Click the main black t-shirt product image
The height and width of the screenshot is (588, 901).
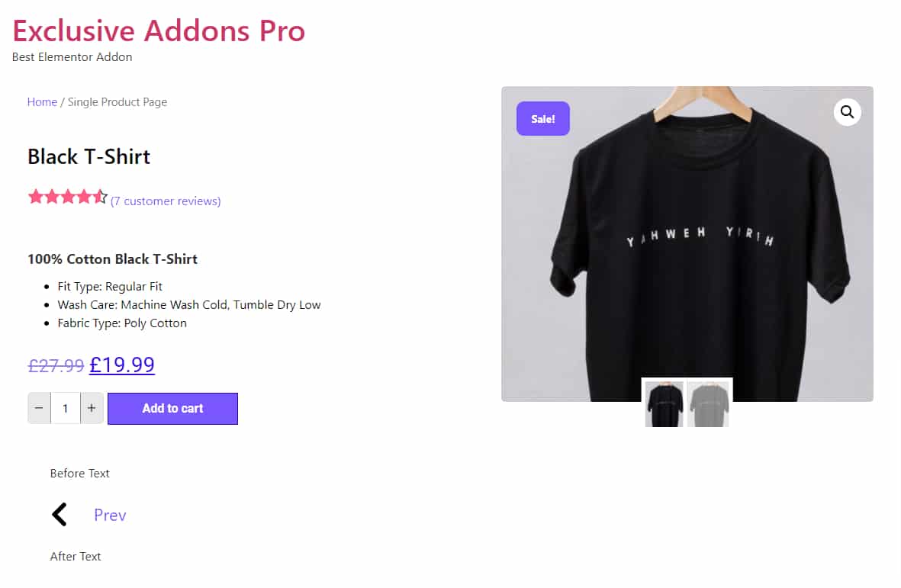687,244
